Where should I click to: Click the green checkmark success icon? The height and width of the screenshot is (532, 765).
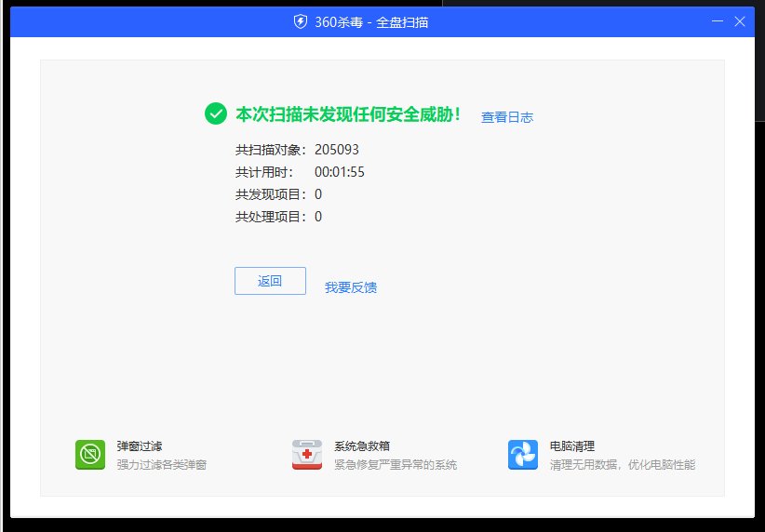click(x=216, y=113)
